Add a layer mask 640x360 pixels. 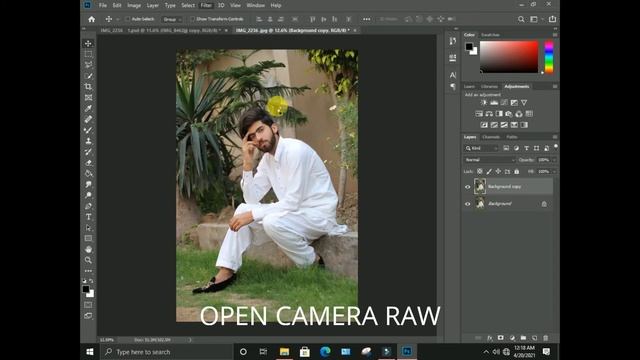point(501,338)
